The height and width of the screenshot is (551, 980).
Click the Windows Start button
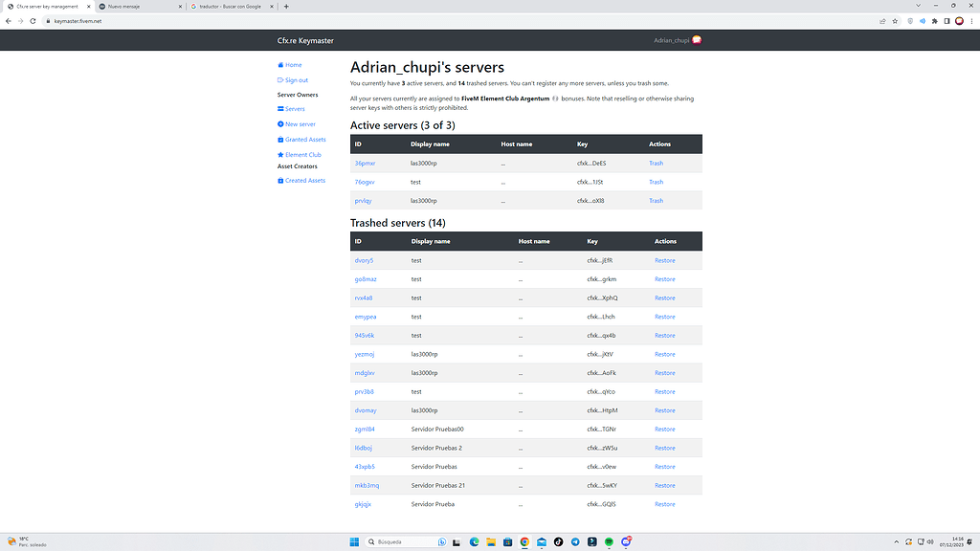click(x=354, y=541)
